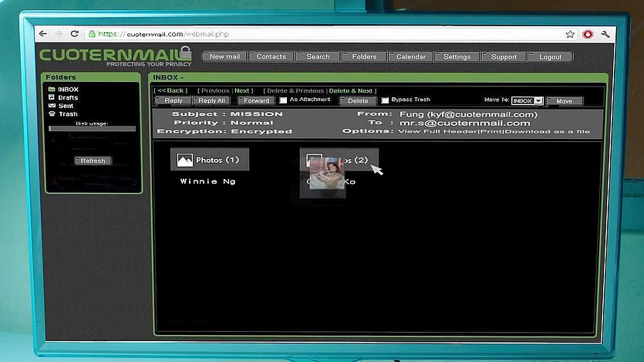Screen dimensions: 644x362
Task: Open the browser wrench menu
Action: click(605, 35)
